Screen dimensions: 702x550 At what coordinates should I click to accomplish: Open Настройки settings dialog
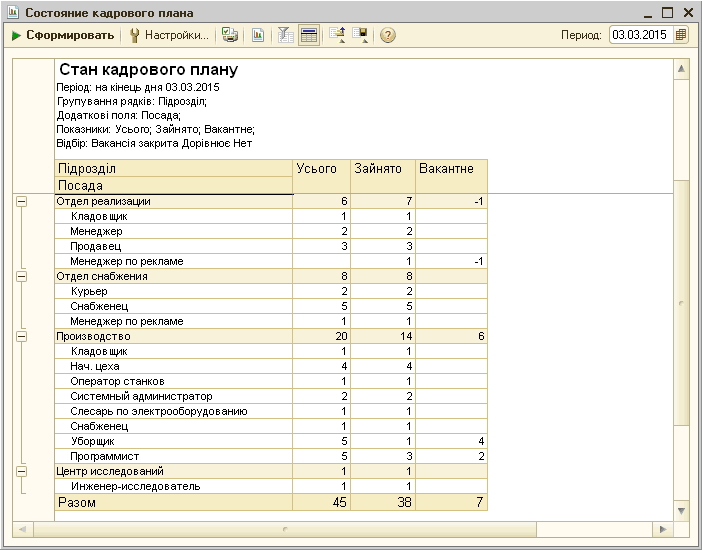pos(169,35)
